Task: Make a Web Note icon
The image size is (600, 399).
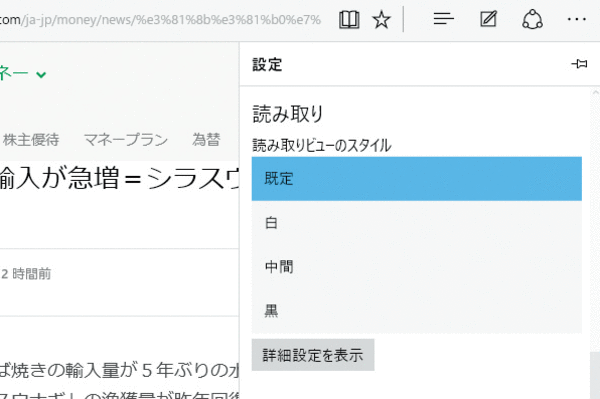Action: [x=488, y=19]
